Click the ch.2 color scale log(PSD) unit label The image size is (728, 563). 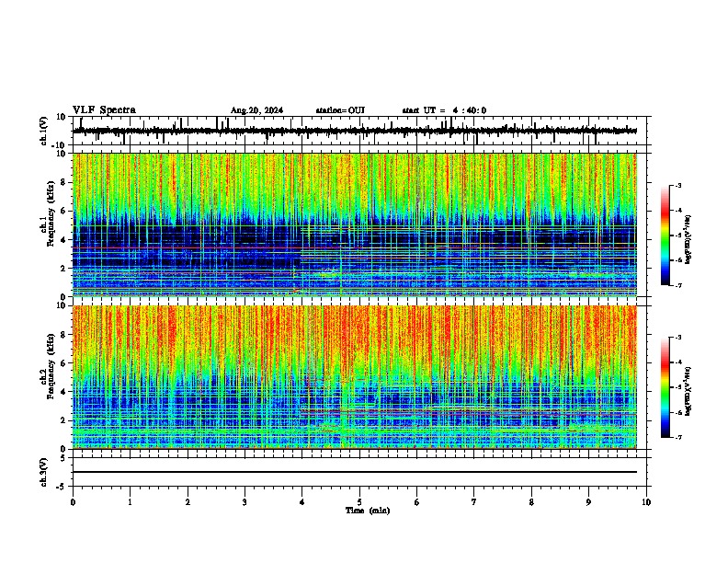coord(688,391)
